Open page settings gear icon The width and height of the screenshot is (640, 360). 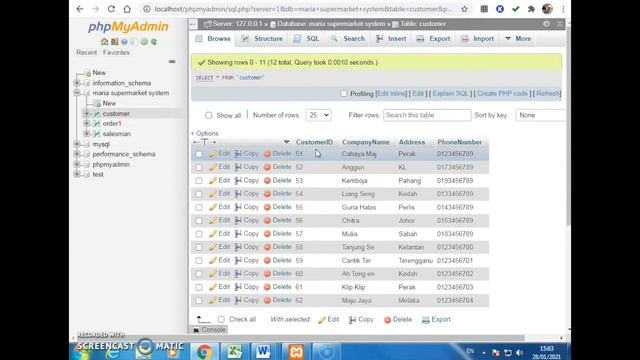546,24
